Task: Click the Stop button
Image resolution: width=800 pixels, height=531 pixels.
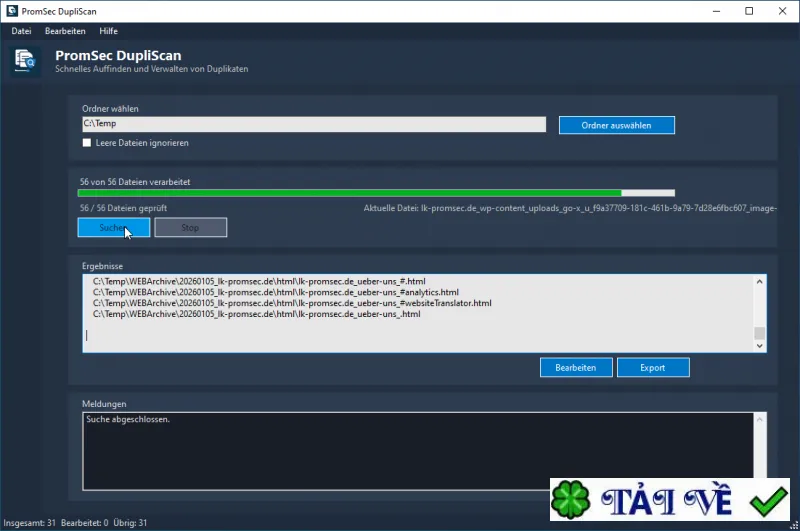Action: point(190,227)
